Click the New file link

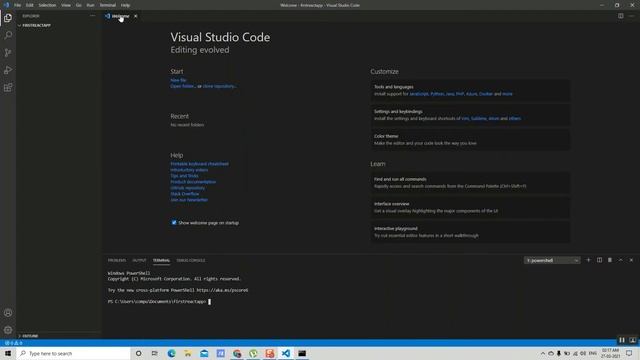[x=178, y=80]
